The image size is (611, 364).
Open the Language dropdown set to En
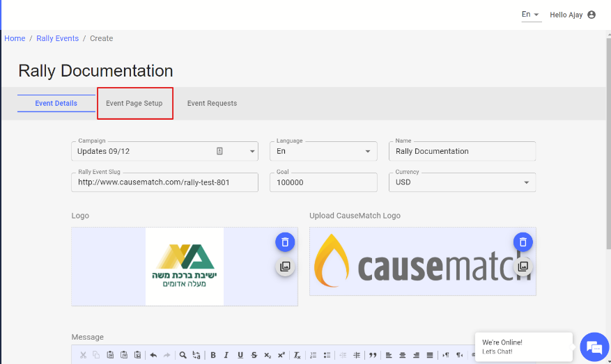tap(323, 152)
